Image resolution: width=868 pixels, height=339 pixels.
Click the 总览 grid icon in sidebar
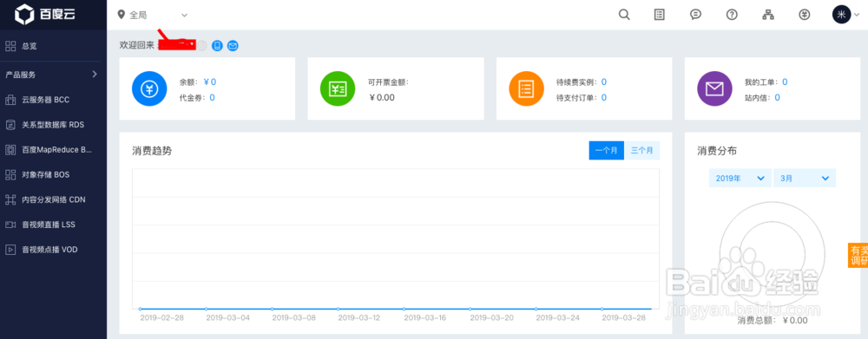coord(10,46)
